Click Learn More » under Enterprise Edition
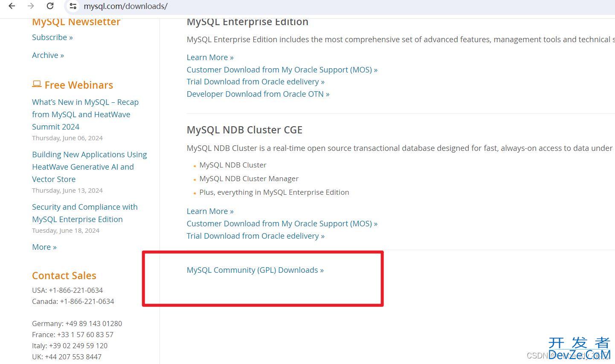The image size is (615, 364). click(210, 58)
